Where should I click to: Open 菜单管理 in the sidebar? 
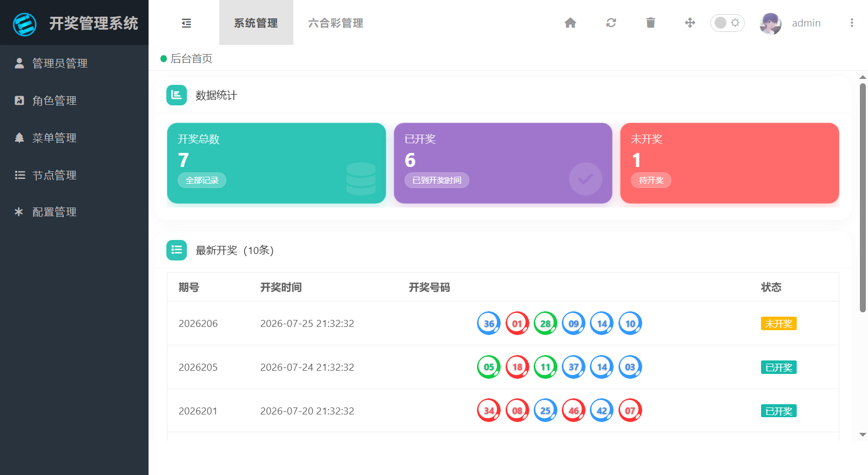74,138
